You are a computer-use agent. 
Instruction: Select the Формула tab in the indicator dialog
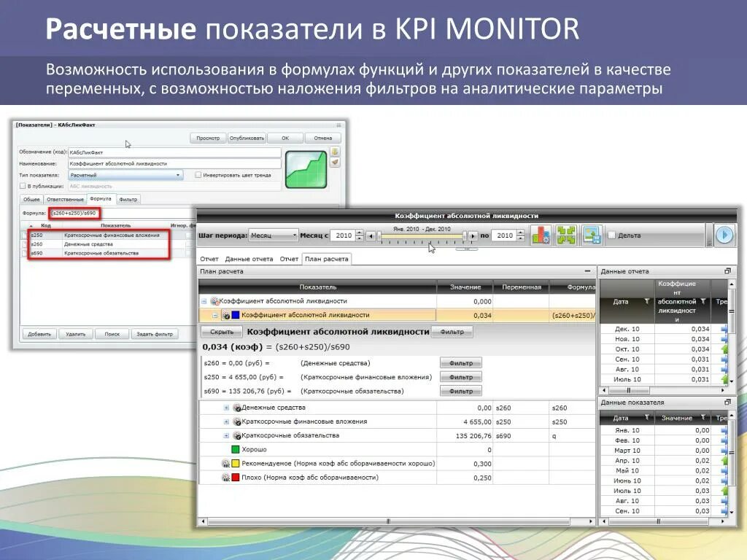click(101, 198)
